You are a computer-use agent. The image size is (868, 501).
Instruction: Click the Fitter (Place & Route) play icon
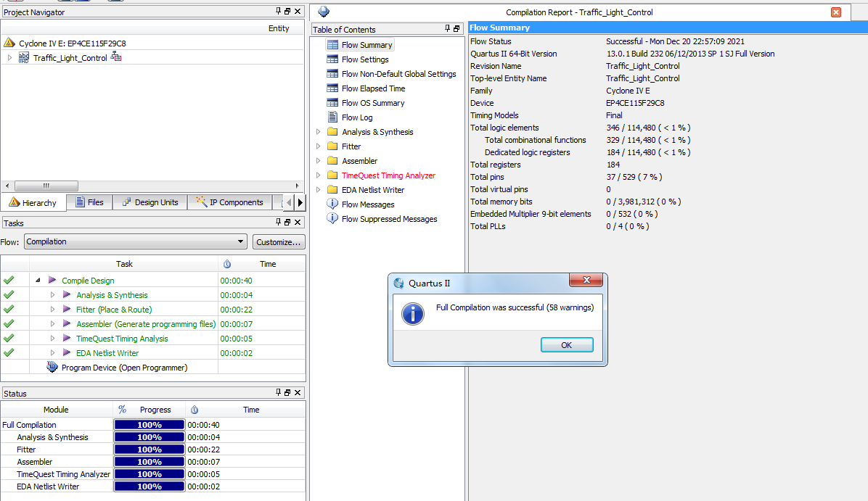click(x=67, y=309)
